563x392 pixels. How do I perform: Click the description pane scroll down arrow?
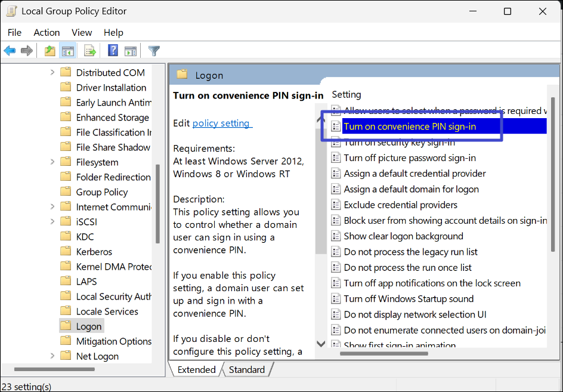point(321,344)
